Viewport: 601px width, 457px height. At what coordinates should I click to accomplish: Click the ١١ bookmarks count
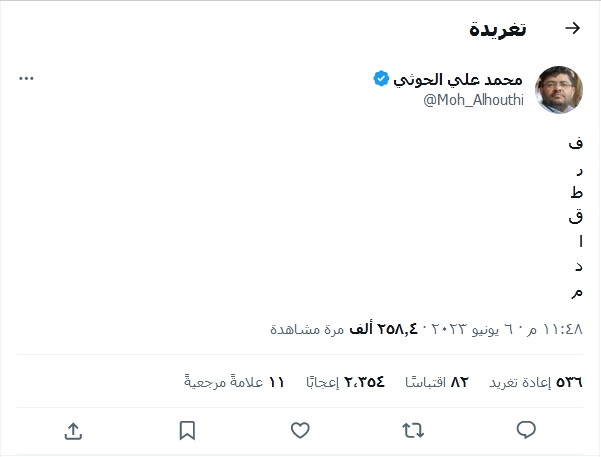(235, 382)
